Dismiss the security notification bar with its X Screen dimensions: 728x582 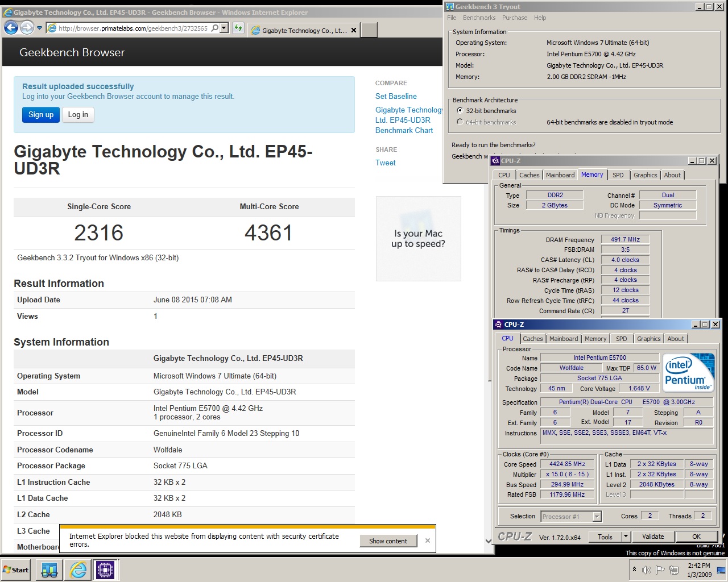428,541
